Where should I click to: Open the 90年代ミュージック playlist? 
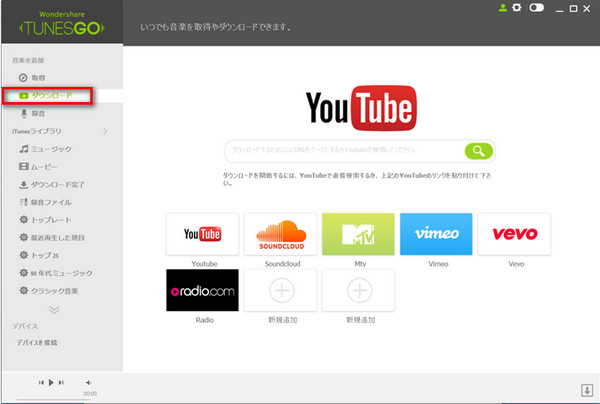point(56,273)
